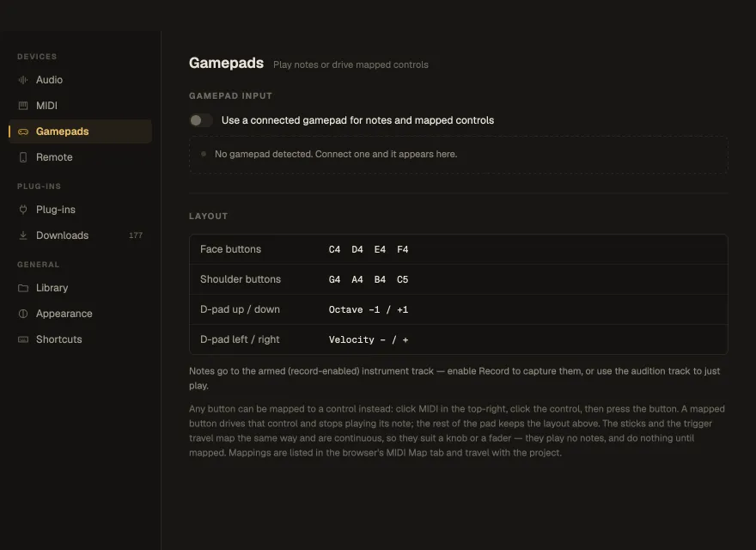
Task: Click the C4 note in Face buttons
Action: [334, 249]
